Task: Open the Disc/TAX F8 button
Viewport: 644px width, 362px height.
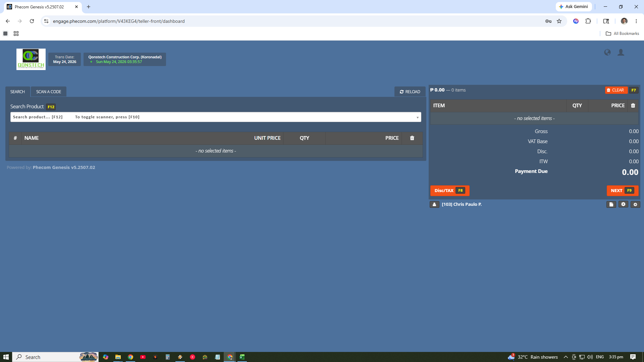Action: (450, 190)
